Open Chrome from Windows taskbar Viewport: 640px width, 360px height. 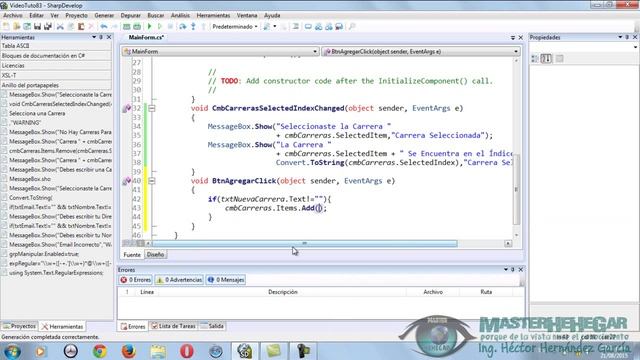[100, 351]
